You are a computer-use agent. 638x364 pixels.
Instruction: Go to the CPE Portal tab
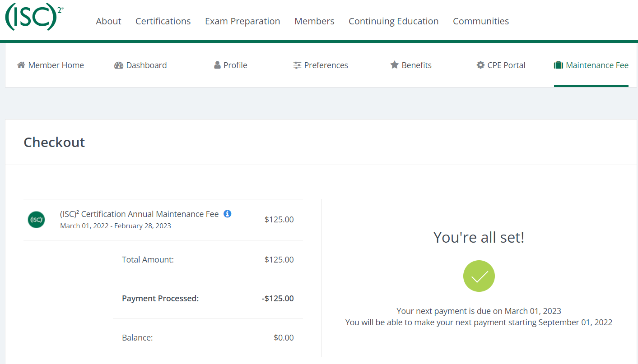(x=506, y=65)
